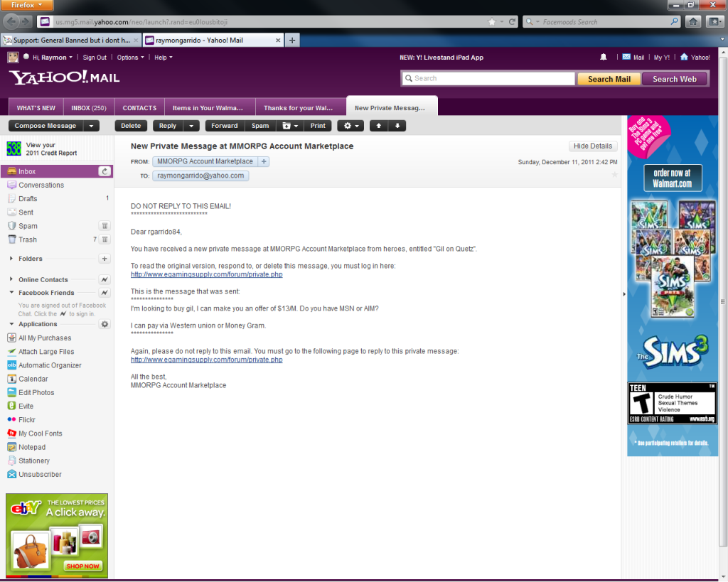Click the add folder plus icon
Viewport: 728px width, 582px height.
(105, 259)
